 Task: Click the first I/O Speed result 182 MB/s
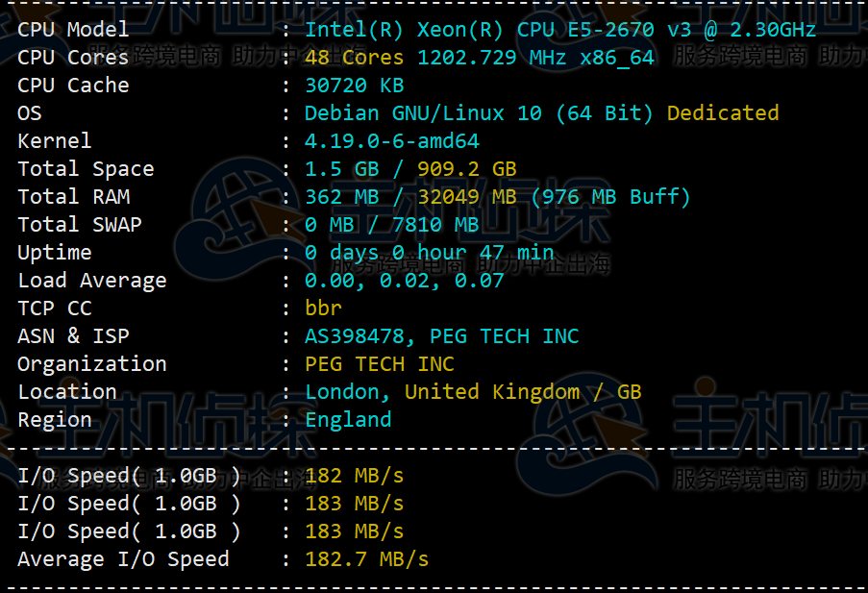pyautogui.click(x=354, y=476)
